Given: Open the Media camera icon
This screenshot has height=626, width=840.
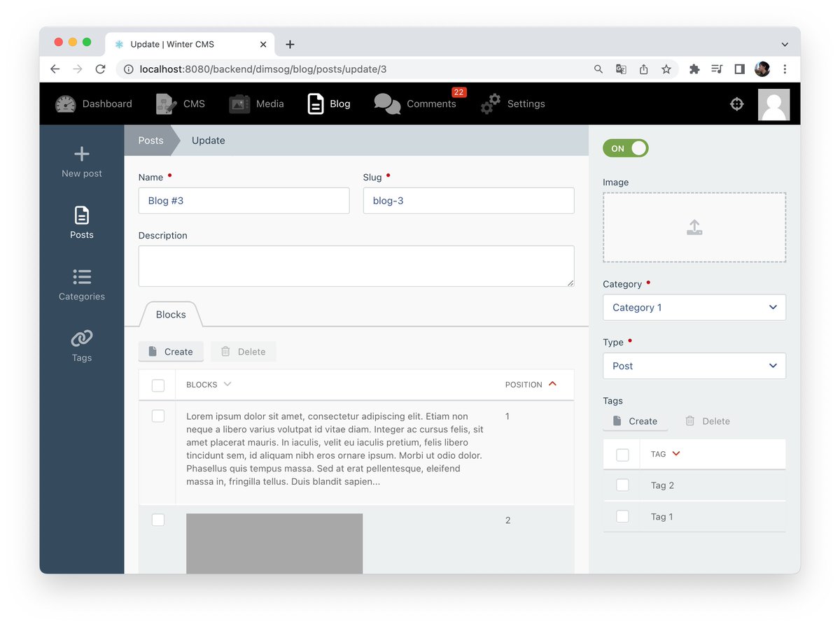Looking at the screenshot, I should coord(239,104).
